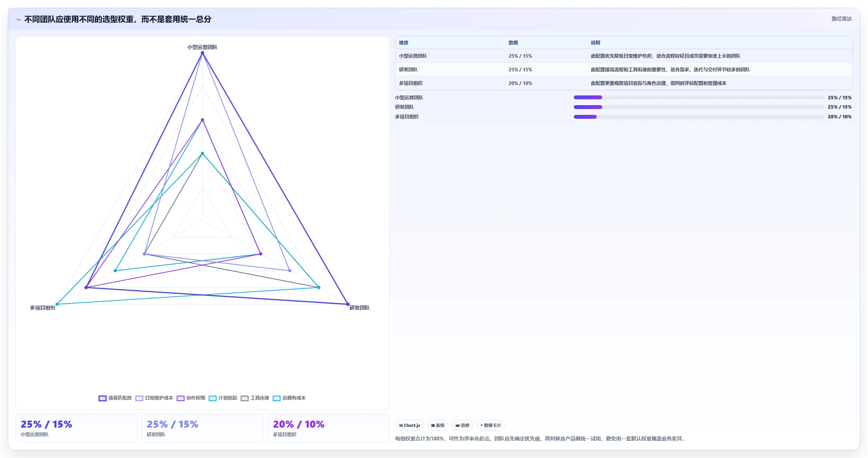This screenshot has width=868, height=458.
Task: Click 小型运营团队 axis label on radar chart
Action: pyautogui.click(x=202, y=47)
